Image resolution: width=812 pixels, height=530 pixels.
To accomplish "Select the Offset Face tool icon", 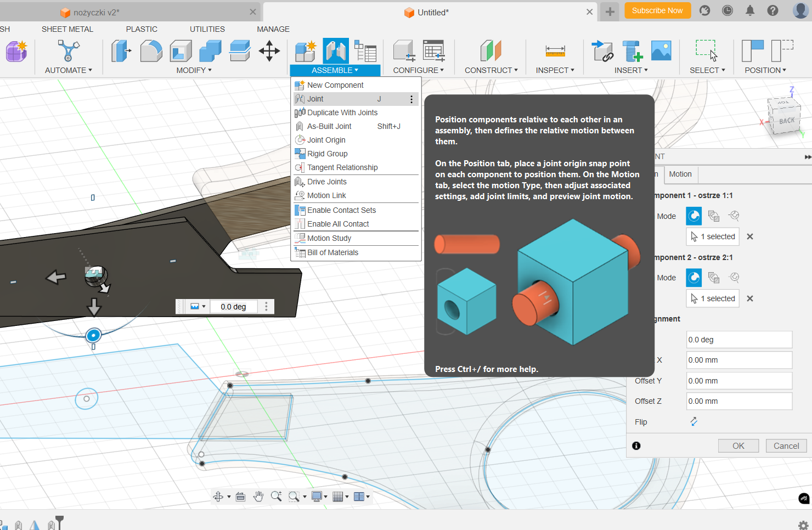I will point(240,51).
